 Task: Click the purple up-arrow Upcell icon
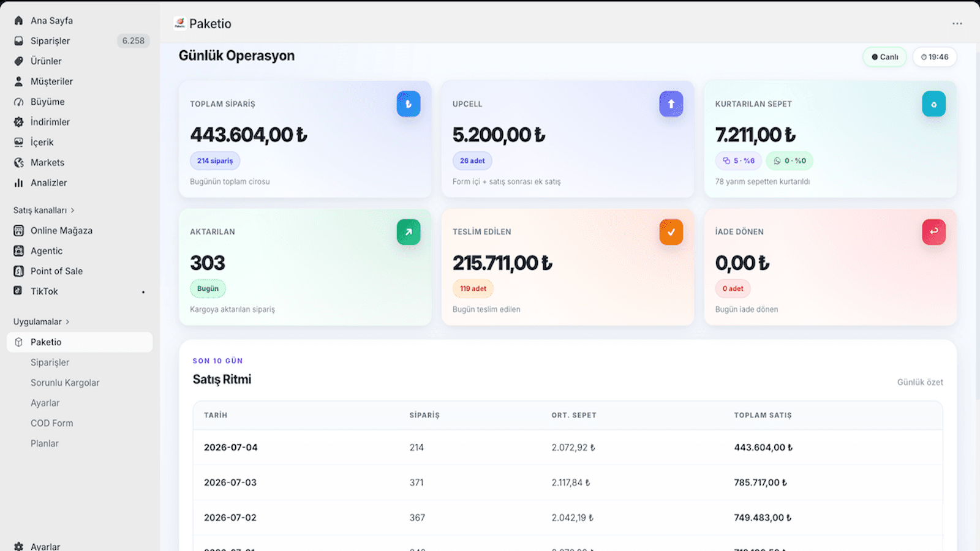coord(671,104)
